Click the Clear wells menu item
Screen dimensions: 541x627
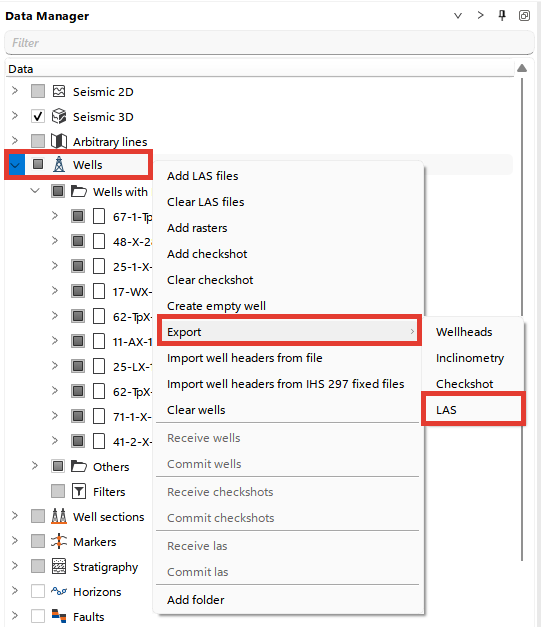[x=196, y=410]
